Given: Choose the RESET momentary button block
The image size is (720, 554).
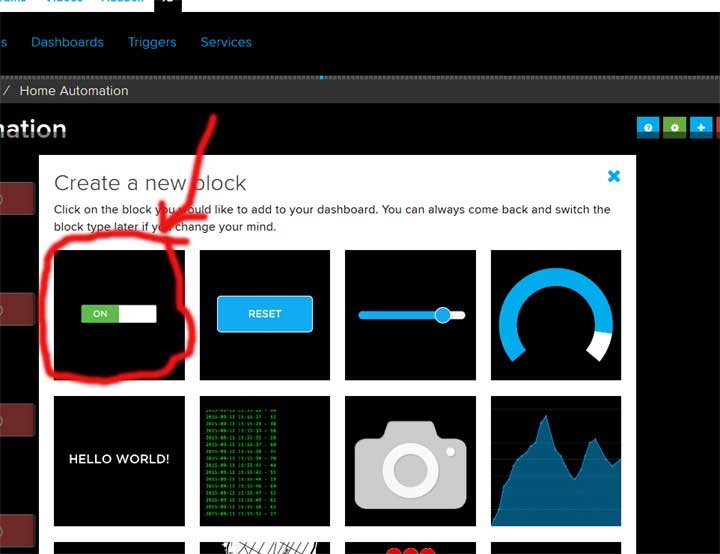Looking at the screenshot, I should [x=265, y=315].
